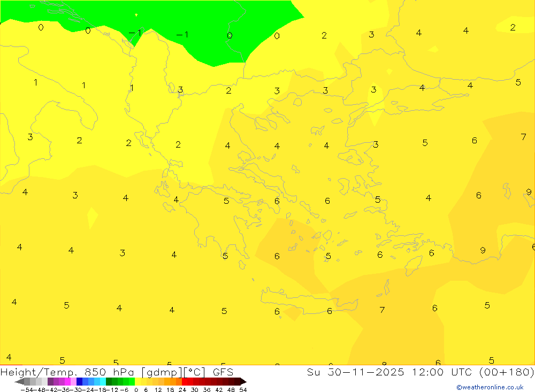Click the 7 value at the map's east edge
This screenshot has height=392, width=535.
point(523,137)
